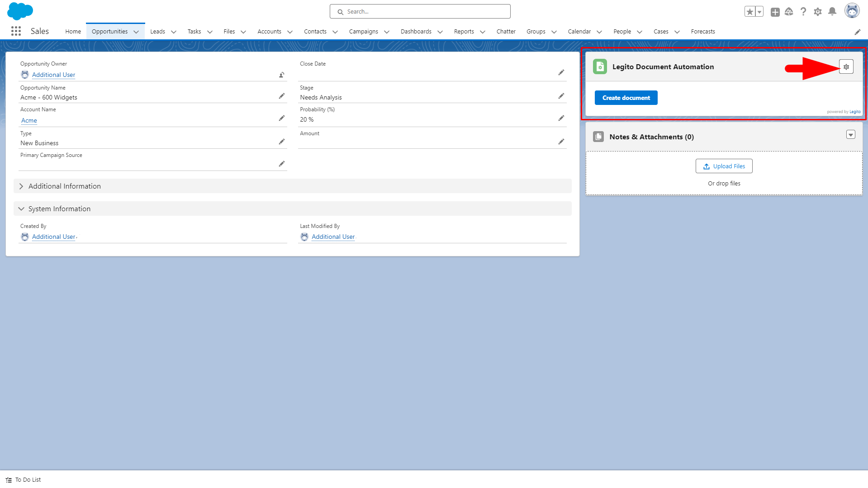This screenshot has width=868, height=488.
Task: Open the Accounts tab dropdown chevron
Action: click(x=290, y=32)
